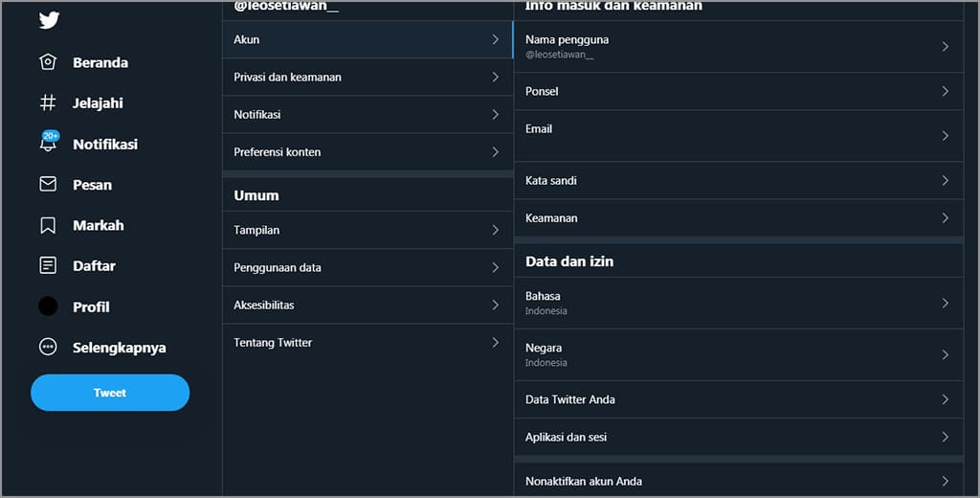Image resolution: width=980 pixels, height=498 pixels.
Task: Open Privasi dan keamanan settings
Action: click(x=367, y=77)
